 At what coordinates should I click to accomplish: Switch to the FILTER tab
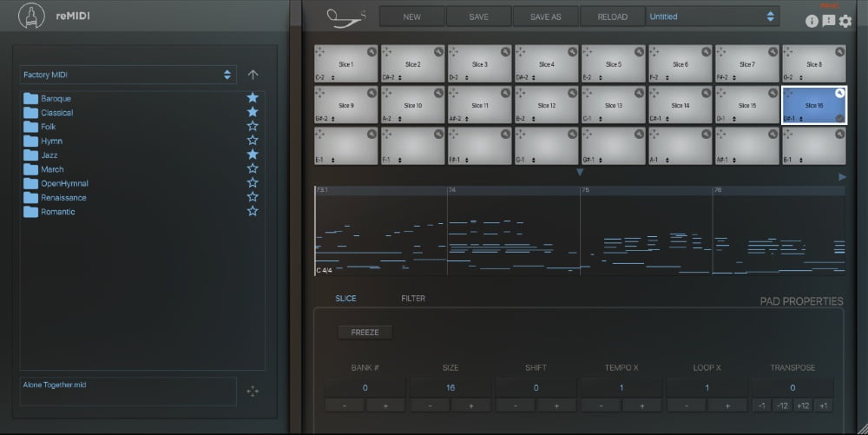pos(413,299)
